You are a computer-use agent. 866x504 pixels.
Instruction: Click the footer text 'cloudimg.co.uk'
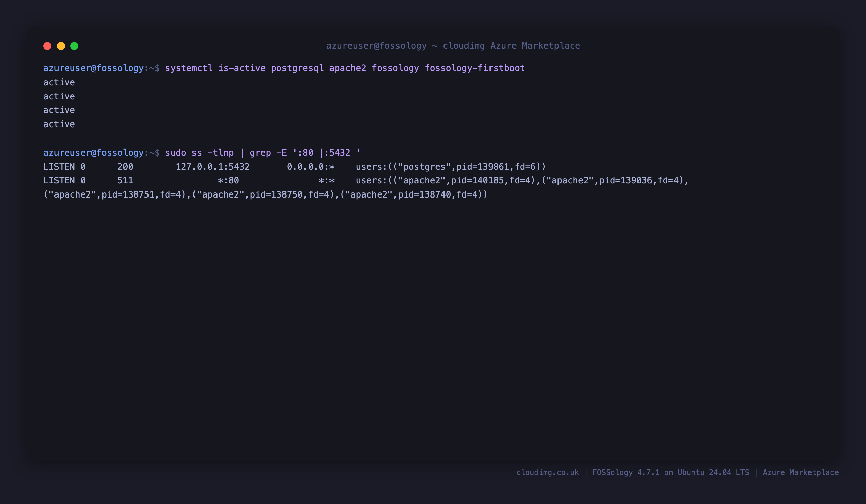click(548, 473)
